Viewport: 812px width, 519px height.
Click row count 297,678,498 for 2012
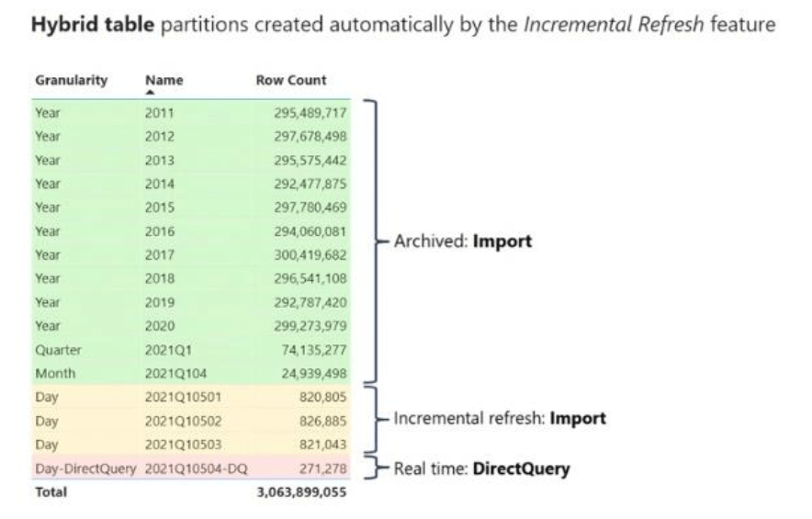pos(310,137)
